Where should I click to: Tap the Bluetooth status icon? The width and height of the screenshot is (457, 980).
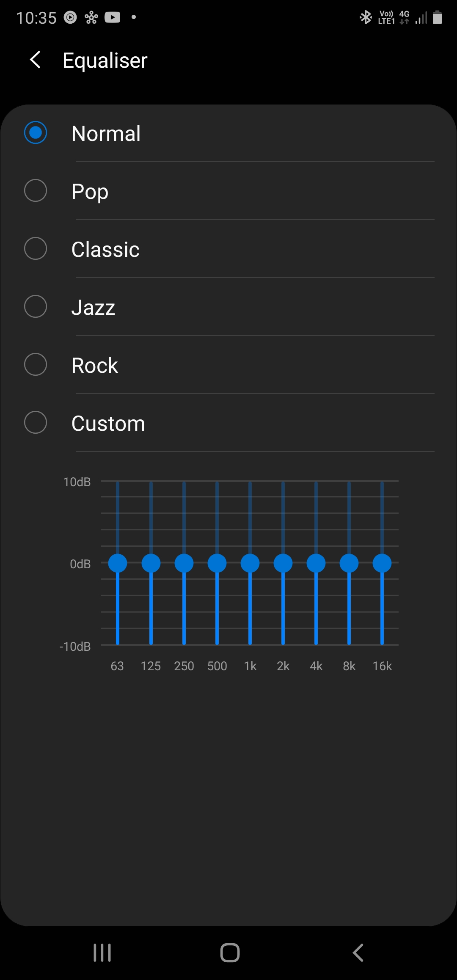click(366, 17)
